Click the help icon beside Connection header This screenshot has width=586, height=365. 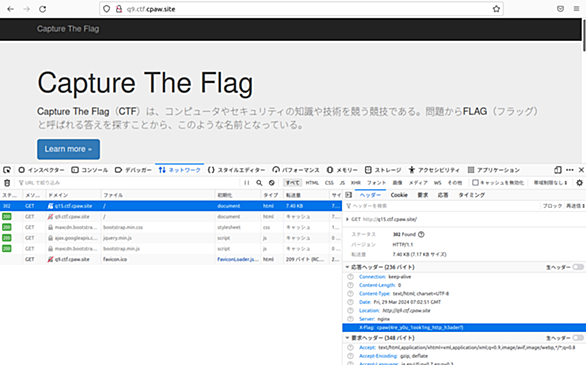[350, 277]
